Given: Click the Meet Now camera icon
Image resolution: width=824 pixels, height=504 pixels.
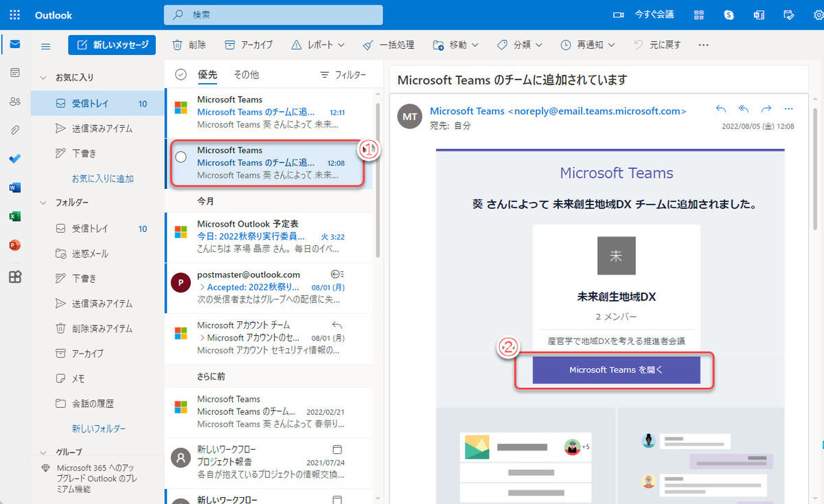Looking at the screenshot, I should pyautogui.click(x=619, y=14).
